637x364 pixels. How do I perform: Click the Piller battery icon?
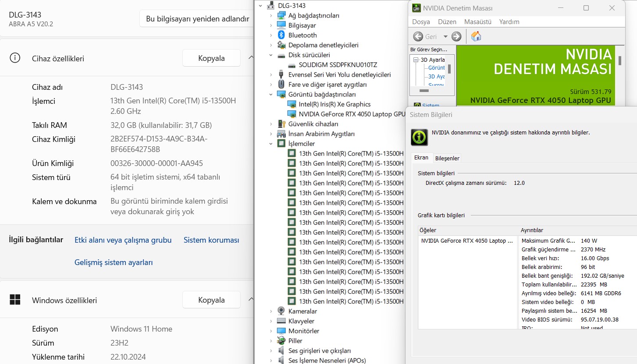[281, 341]
